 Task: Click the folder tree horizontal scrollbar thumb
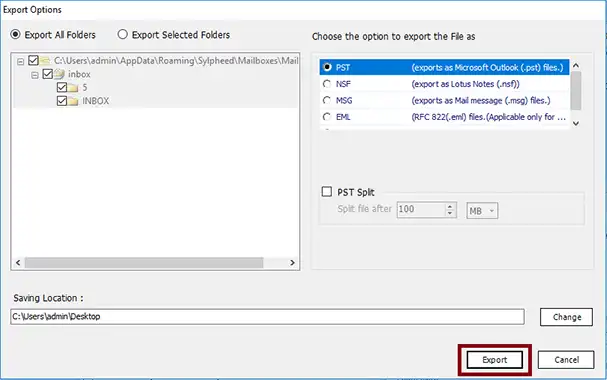pos(144,263)
